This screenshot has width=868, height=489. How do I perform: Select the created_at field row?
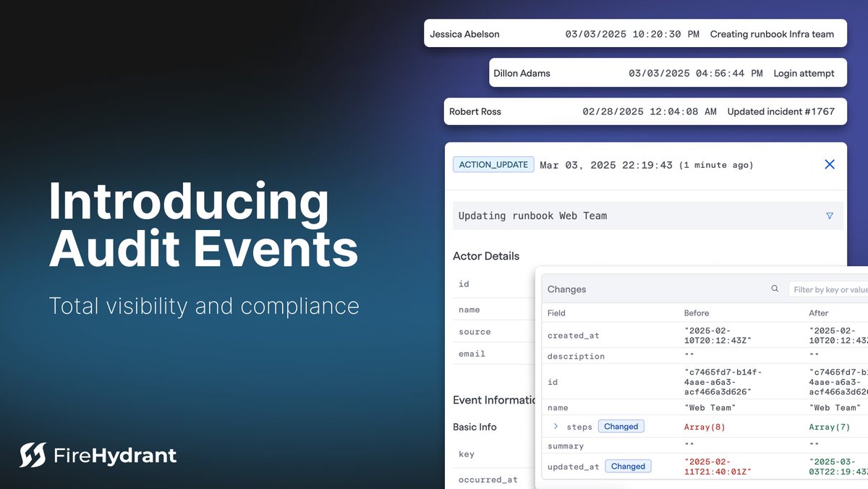[705, 335]
